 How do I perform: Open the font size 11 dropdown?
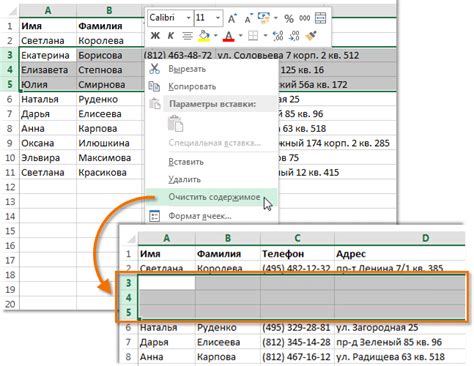pos(218,18)
